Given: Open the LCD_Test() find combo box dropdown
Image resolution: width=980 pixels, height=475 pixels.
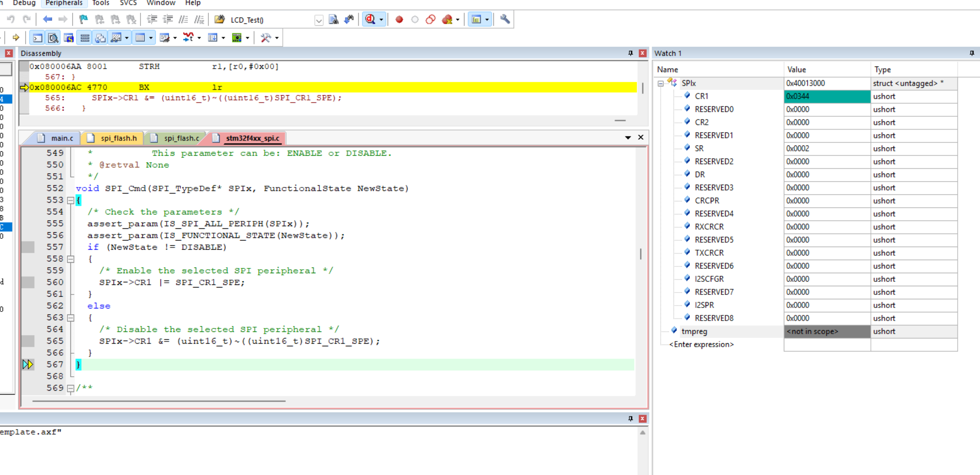Looking at the screenshot, I should [319, 20].
